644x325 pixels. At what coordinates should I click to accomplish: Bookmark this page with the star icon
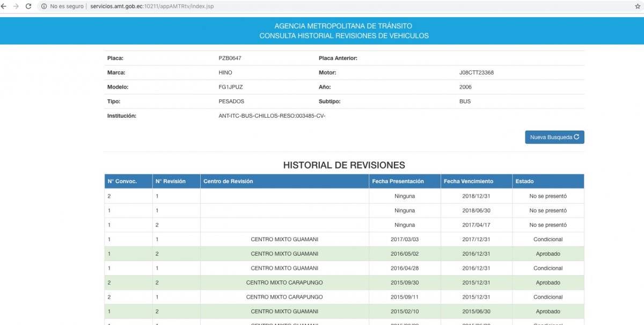click(638, 6)
